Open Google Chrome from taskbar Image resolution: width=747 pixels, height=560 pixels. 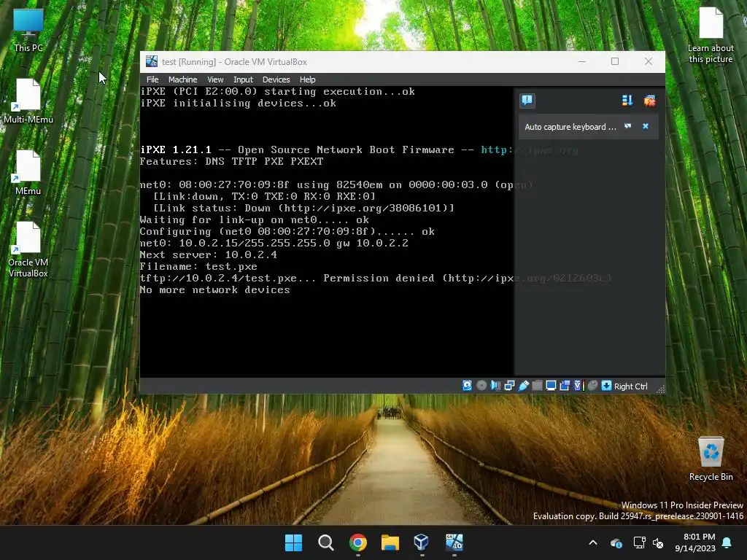pyautogui.click(x=357, y=542)
